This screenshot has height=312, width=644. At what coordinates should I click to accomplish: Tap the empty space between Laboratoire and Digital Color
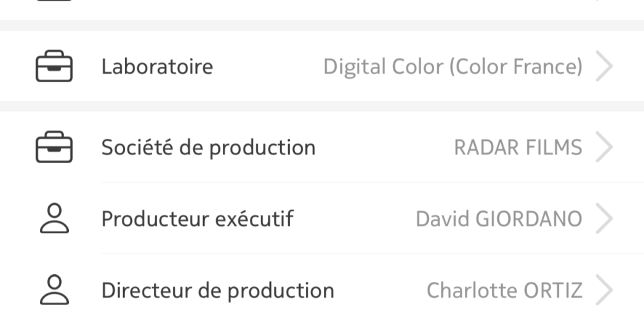click(x=268, y=66)
